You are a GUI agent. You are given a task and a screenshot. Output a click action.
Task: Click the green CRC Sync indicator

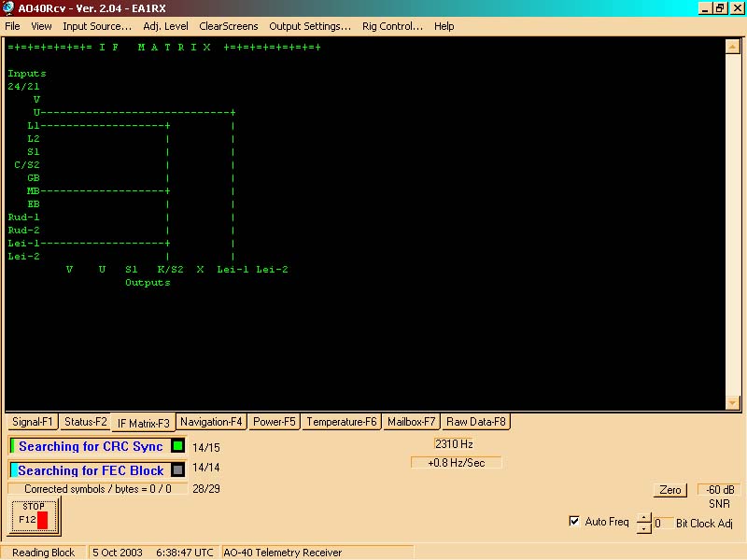click(177, 446)
